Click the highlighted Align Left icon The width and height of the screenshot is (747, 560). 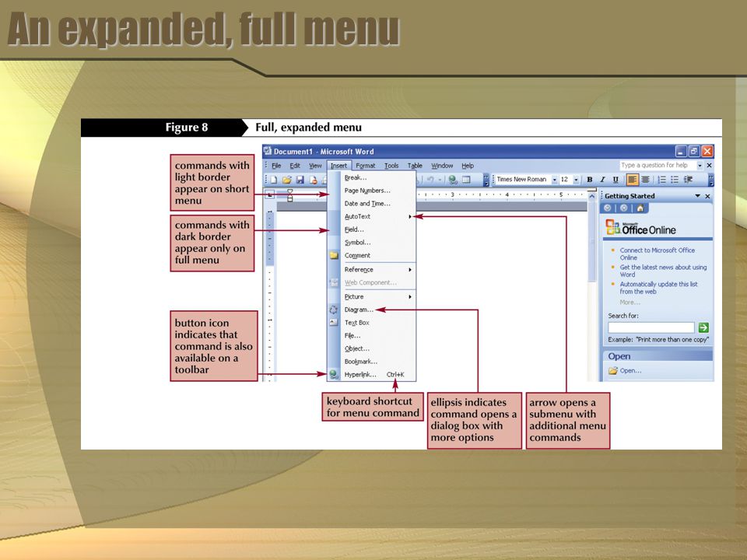click(632, 180)
